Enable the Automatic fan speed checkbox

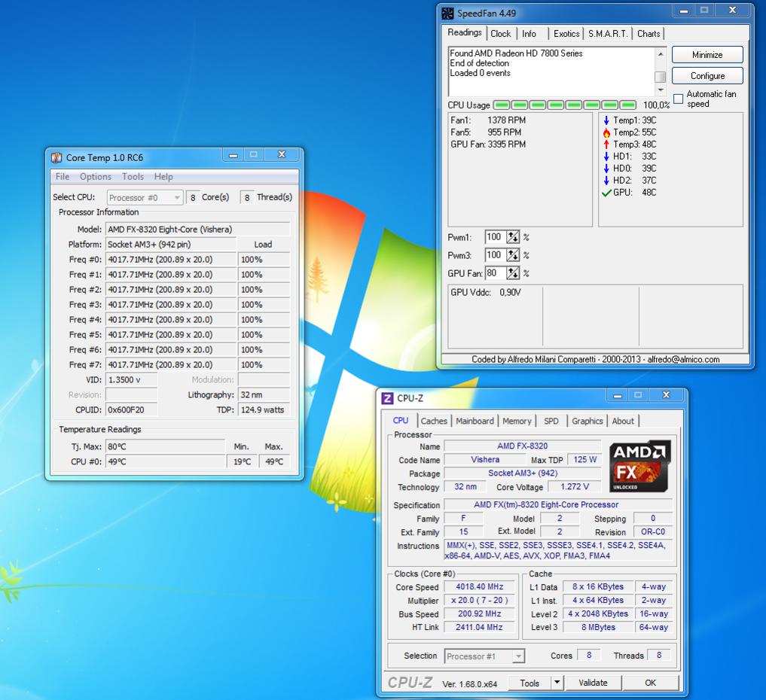coord(679,99)
